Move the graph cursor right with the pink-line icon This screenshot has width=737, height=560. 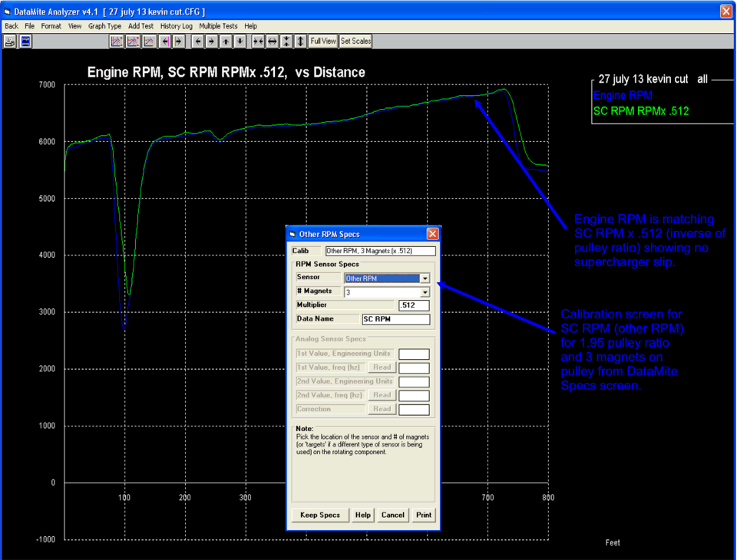pyautogui.click(x=178, y=41)
